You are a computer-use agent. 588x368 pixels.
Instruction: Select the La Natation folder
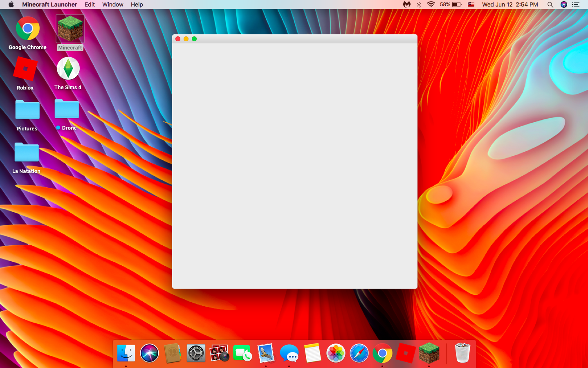point(27,153)
